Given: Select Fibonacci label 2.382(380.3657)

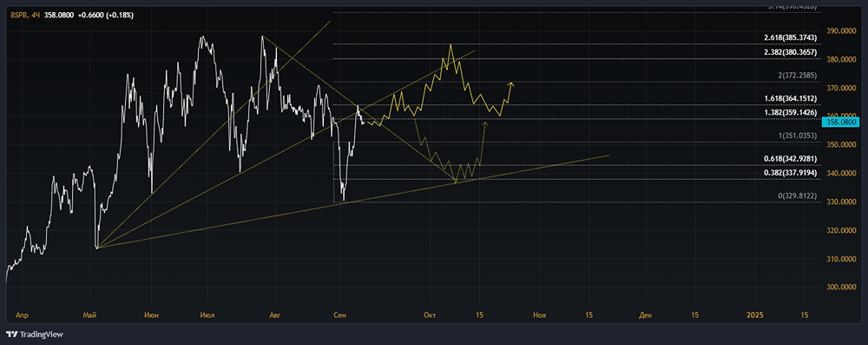Looking at the screenshot, I should (x=790, y=51).
